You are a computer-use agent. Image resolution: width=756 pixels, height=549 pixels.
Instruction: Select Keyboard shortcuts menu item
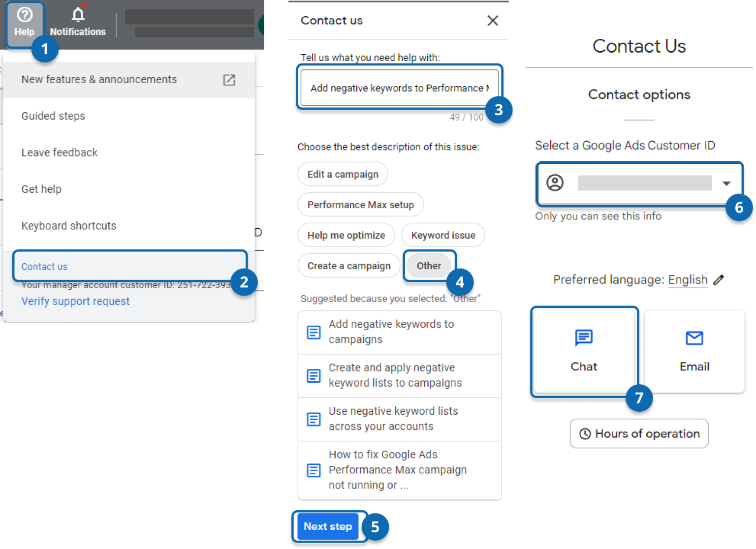click(x=68, y=226)
